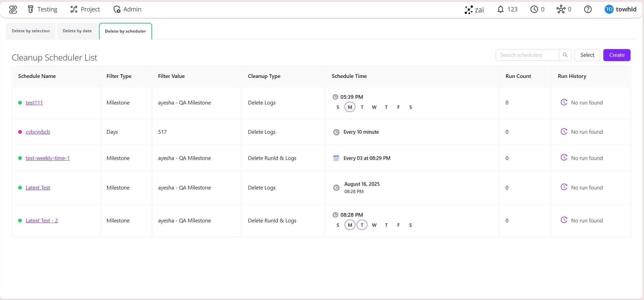Click the nodes cluster icon showing 0
This screenshot has height=300, width=644.
click(x=561, y=9)
